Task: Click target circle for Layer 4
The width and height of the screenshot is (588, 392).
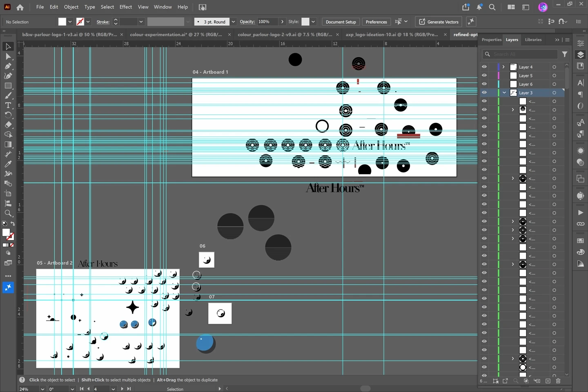Action: click(554, 67)
